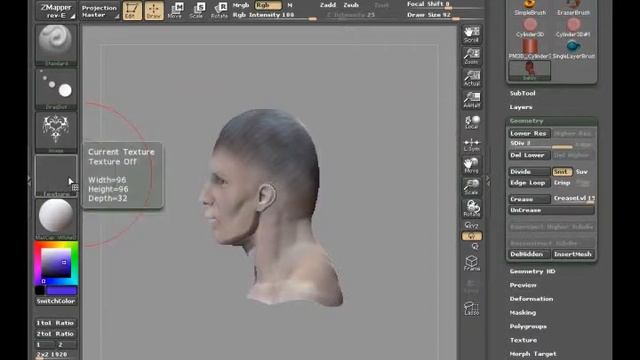
Task: Expand the Texture section
Action: point(523,340)
